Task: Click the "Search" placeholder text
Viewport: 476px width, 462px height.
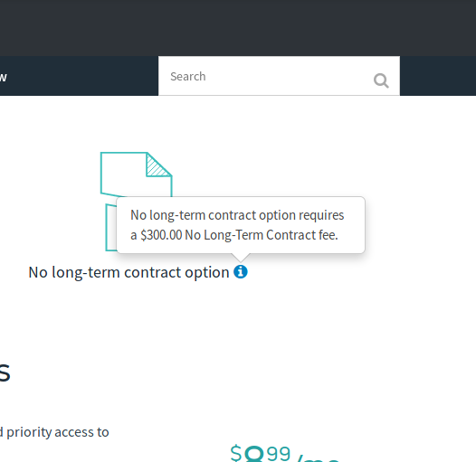Action: (x=188, y=77)
